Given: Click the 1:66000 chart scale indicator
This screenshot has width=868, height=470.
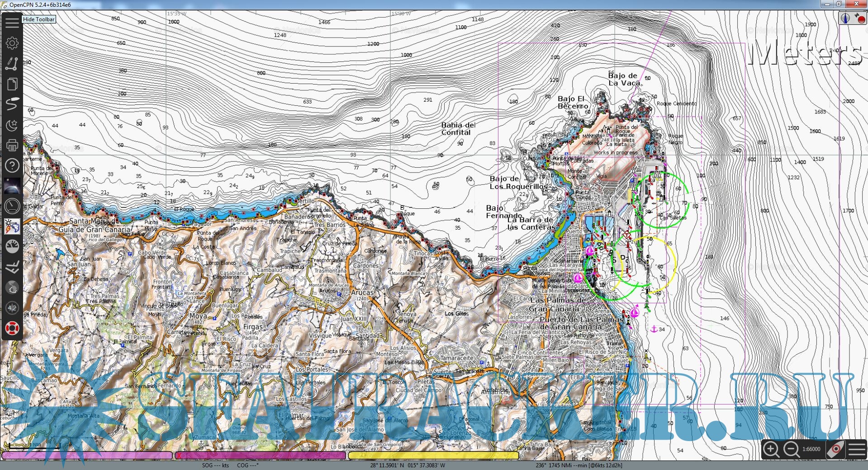Looking at the screenshot, I should point(811,449).
